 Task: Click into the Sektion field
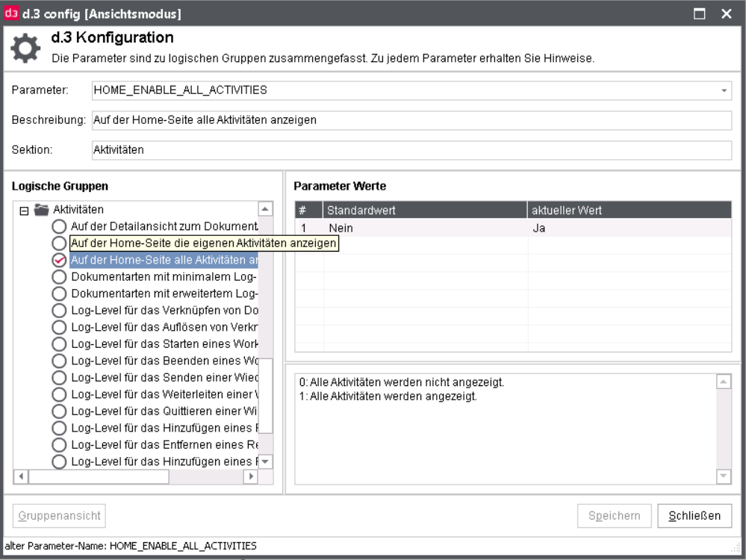click(x=411, y=150)
